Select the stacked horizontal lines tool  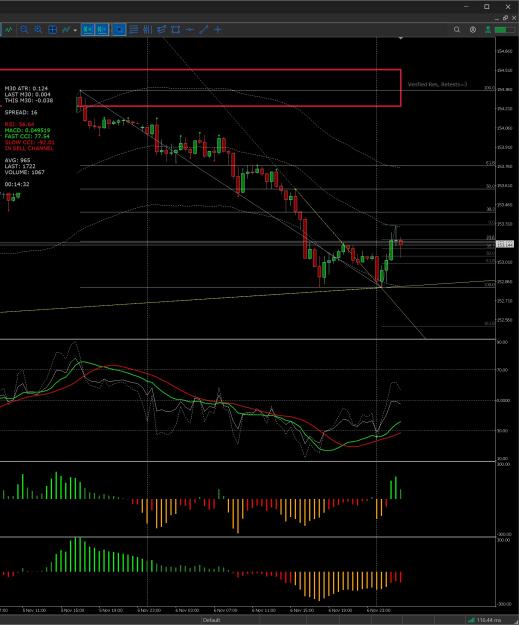click(x=134, y=29)
